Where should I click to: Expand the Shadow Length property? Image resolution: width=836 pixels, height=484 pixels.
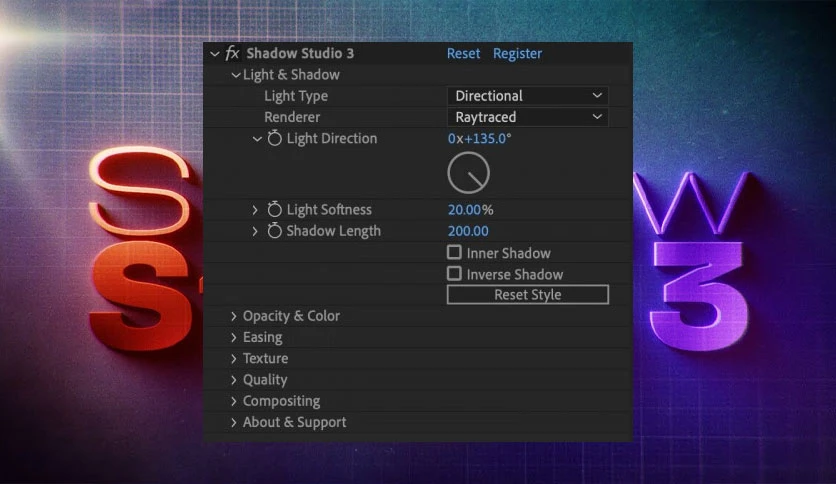click(255, 231)
